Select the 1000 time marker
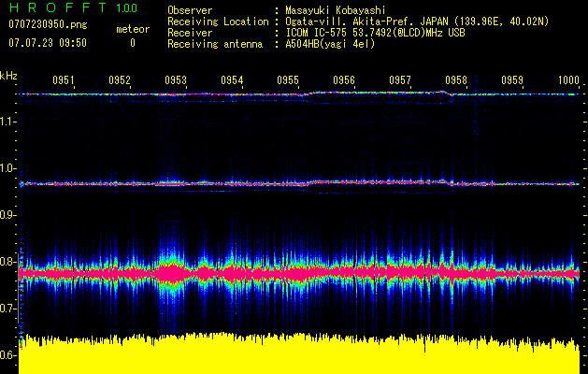 [x=568, y=81]
